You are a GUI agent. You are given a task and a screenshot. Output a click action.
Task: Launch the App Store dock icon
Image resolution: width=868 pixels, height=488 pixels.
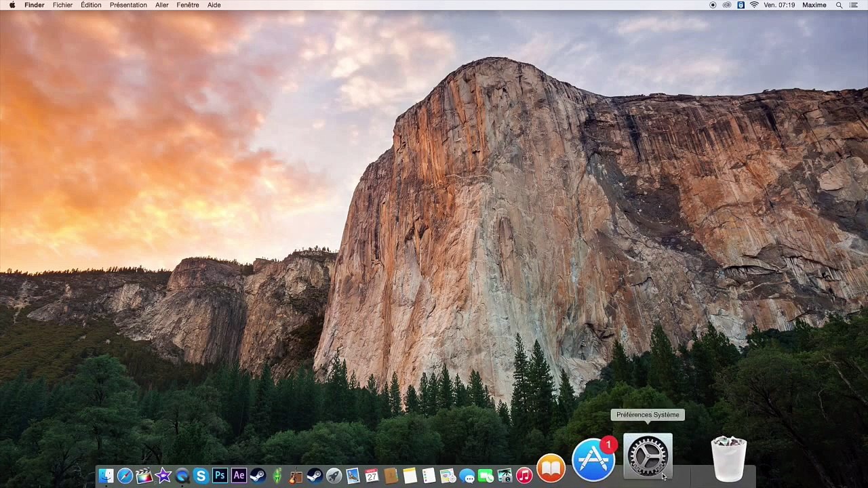593,460
